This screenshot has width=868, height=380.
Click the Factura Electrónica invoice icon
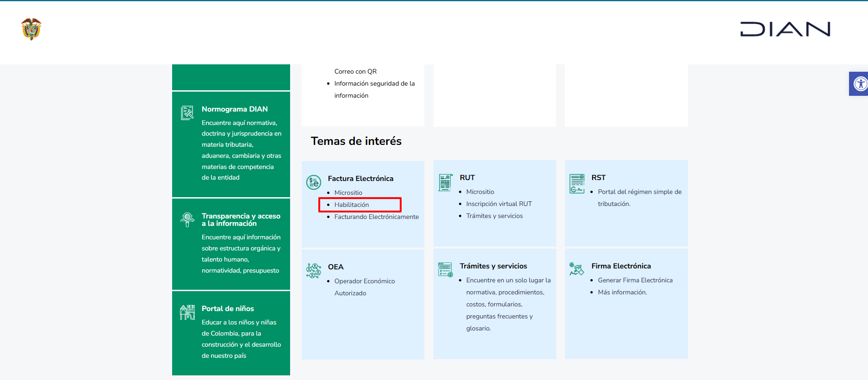pos(314,182)
